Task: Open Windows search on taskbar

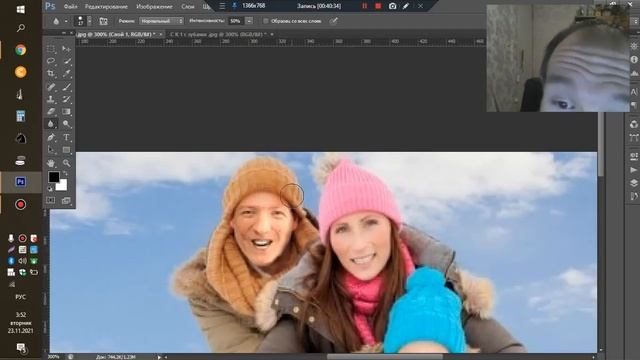Action: (20, 28)
